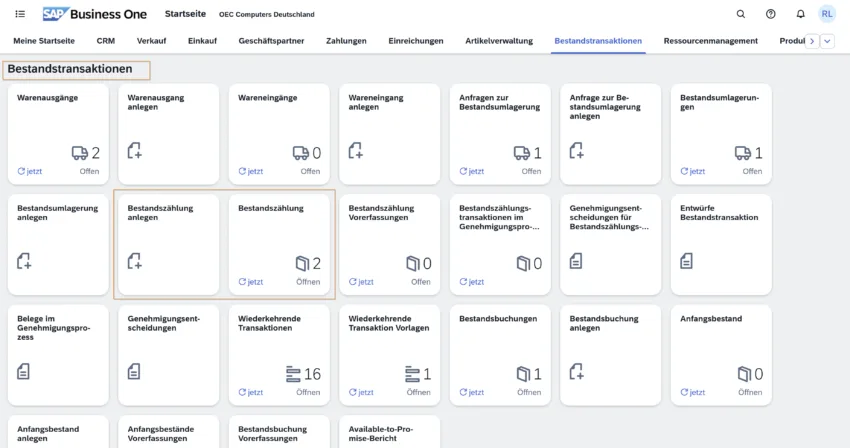Click count 16 on Wiederkehrende Transaktionen tile
850x448 pixels.
[x=312, y=374]
